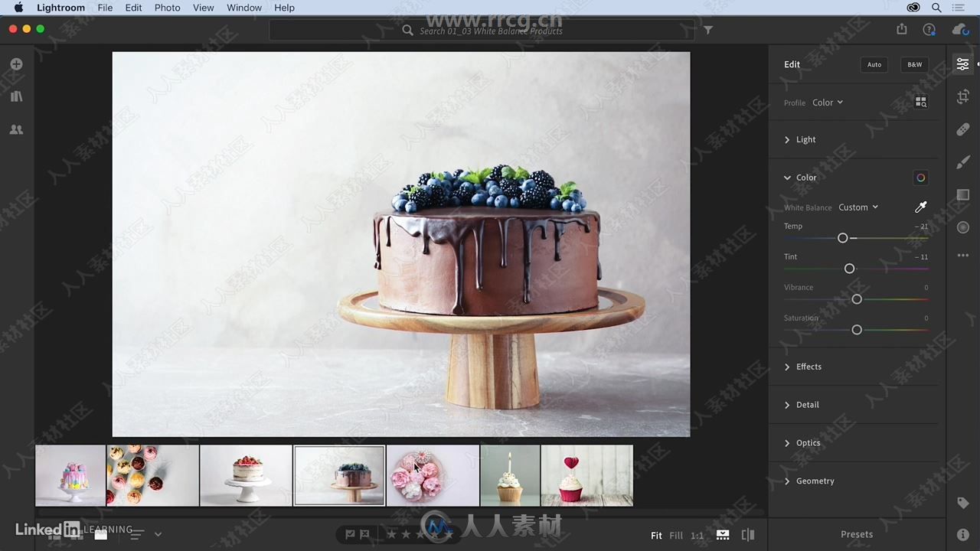Screen dimensions: 980x551
Task: Select the Radial Gradient tool
Action: (963, 227)
